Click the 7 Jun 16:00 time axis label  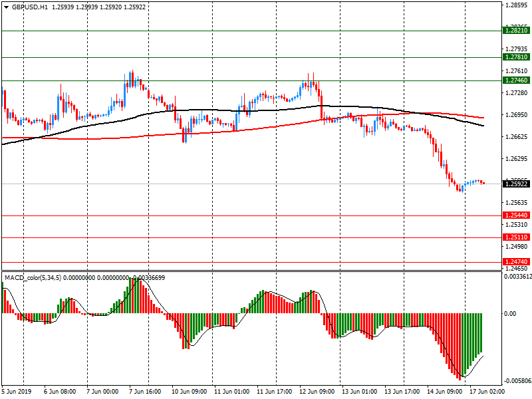coord(145,392)
